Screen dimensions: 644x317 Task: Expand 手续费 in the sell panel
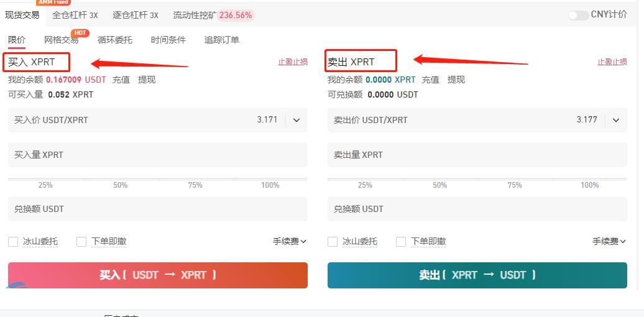point(609,241)
